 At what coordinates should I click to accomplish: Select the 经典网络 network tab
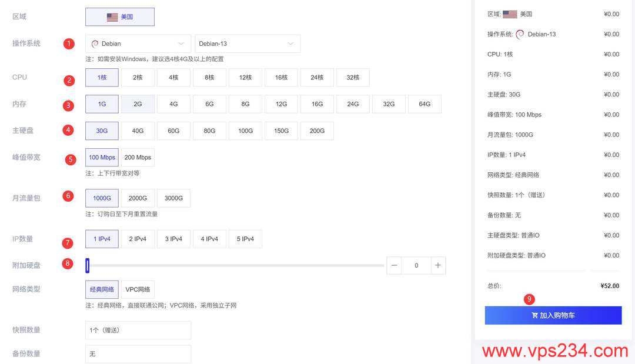[102, 289]
